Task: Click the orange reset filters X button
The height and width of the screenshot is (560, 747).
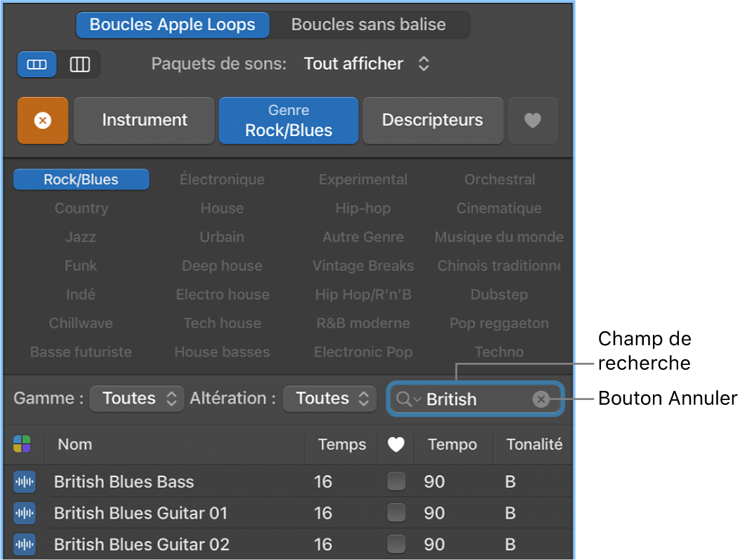Action: point(42,121)
